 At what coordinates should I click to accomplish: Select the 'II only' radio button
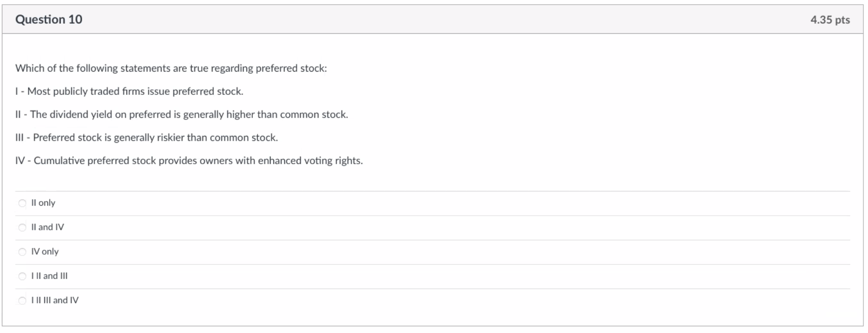[22, 203]
